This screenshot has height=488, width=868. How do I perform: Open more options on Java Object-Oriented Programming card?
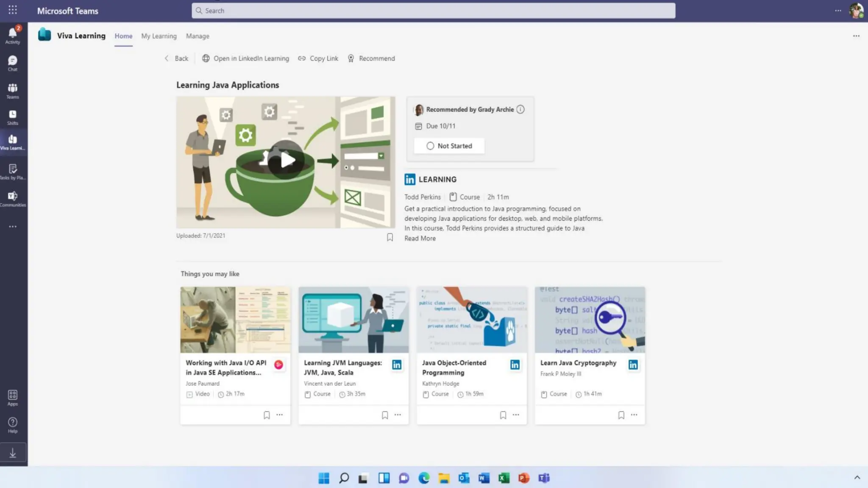516,415
